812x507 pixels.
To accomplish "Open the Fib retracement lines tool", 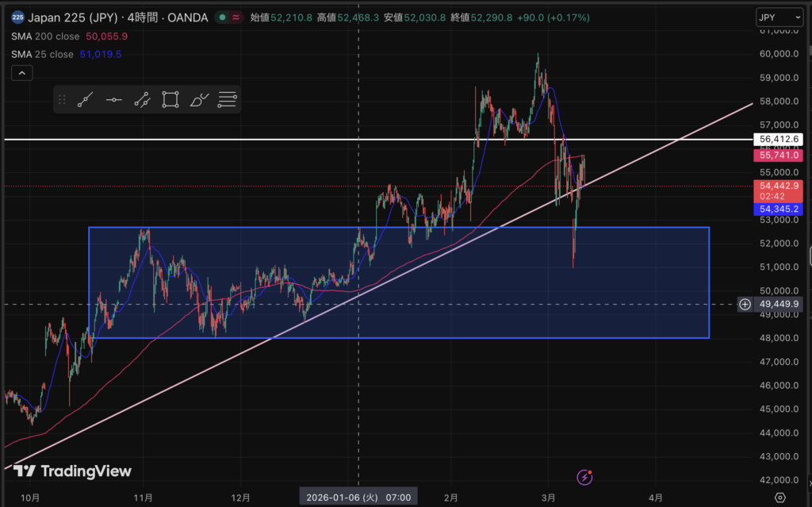I will pyautogui.click(x=228, y=100).
